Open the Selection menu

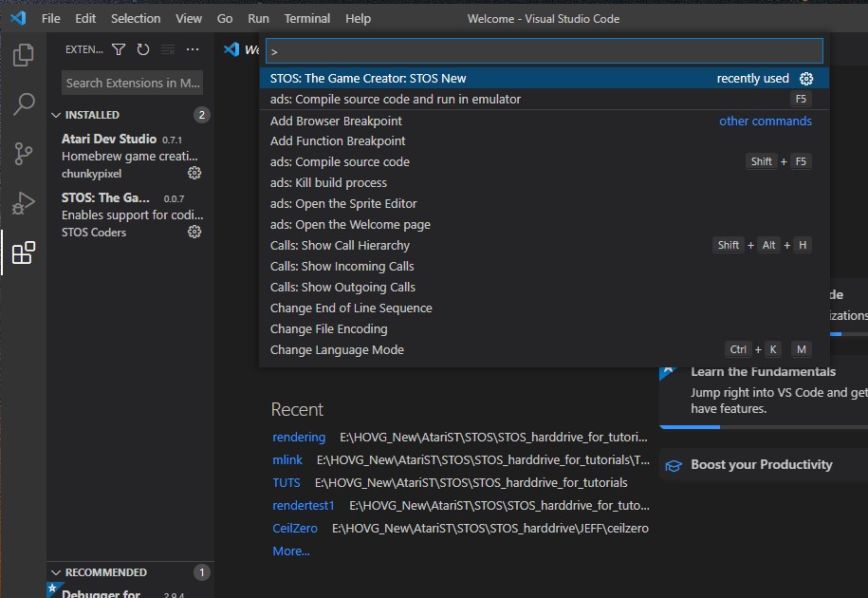click(136, 18)
